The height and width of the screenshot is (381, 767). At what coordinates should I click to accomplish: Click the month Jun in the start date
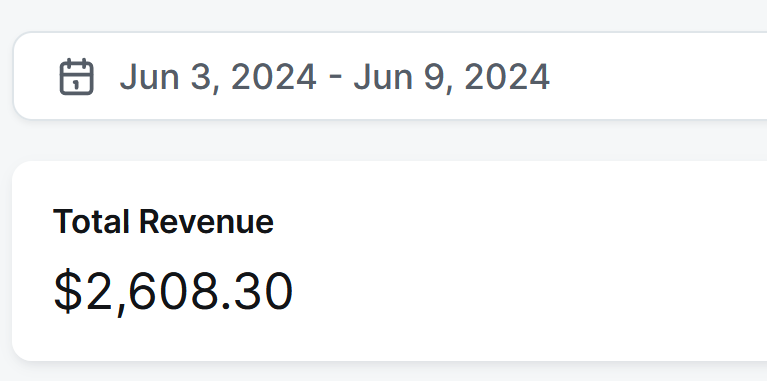(x=150, y=77)
